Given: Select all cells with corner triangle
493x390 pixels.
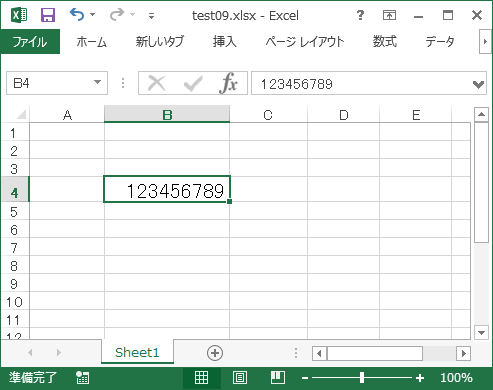Looking at the screenshot, I should tap(21, 115).
